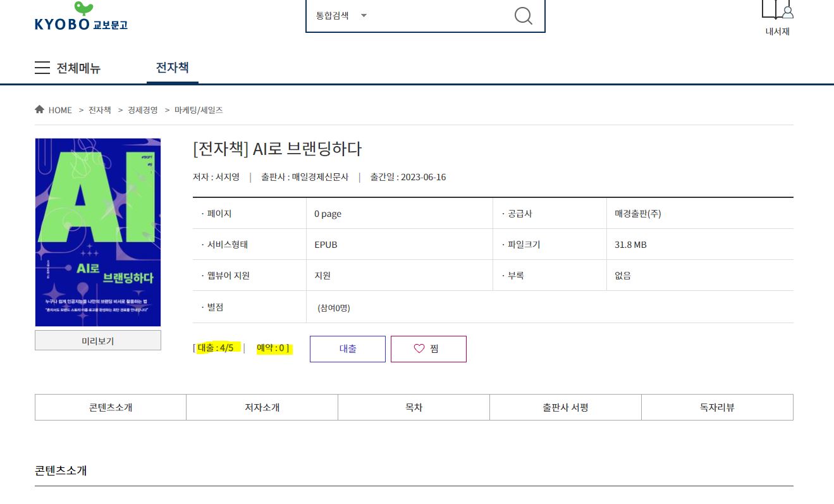Click the search magnifier icon
Screen dimensions: 834x504
coord(523,16)
